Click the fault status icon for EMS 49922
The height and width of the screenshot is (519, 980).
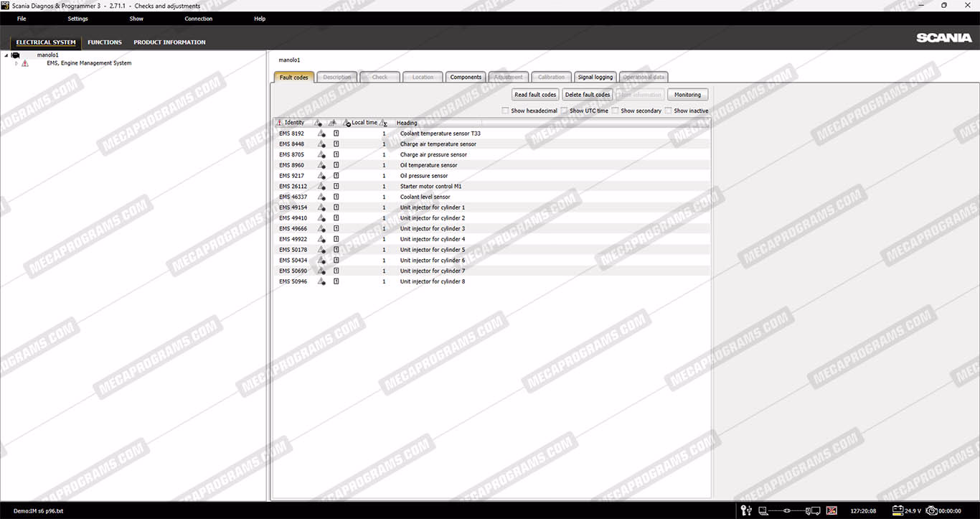pos(321,239)
